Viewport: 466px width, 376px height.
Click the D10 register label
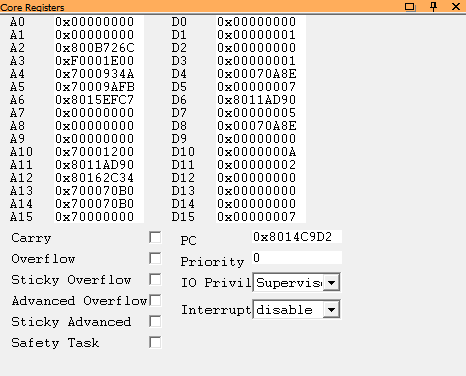183,152
